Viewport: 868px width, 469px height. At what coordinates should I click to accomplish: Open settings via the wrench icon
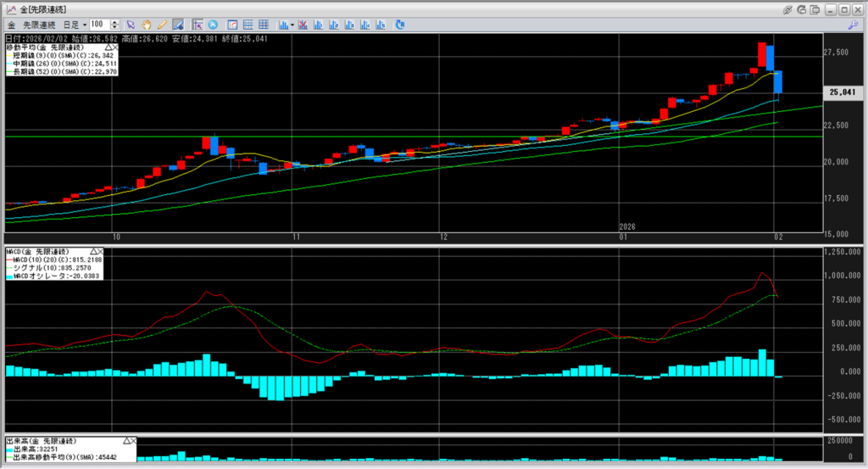(x=853, y=25)
